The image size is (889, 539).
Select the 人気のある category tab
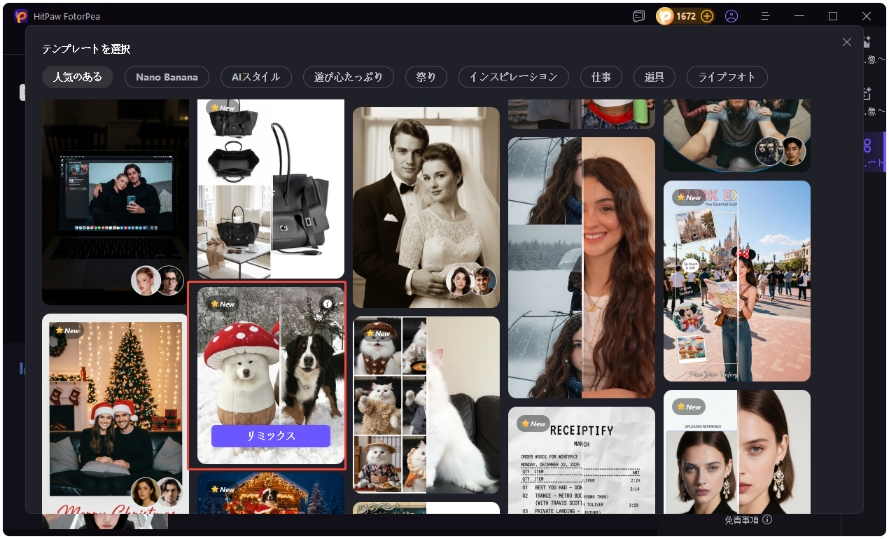(77, 77)
